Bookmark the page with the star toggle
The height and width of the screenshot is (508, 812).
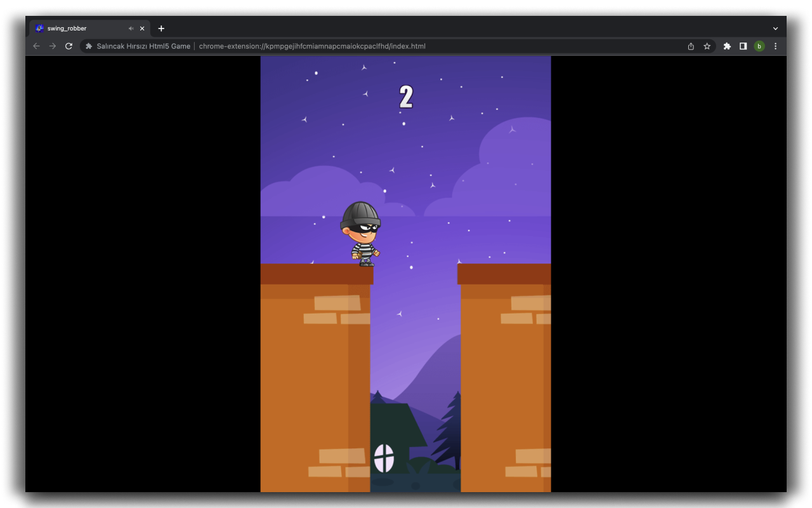tap(707, 46)
